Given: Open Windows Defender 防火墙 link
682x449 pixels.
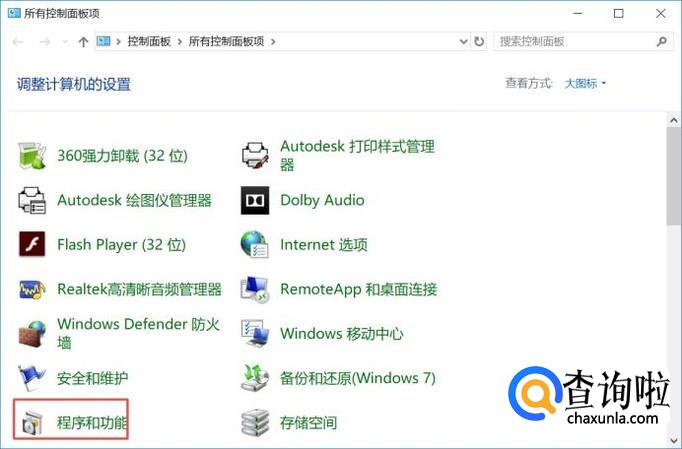Looking at the screenshot, I should point(138,333).
